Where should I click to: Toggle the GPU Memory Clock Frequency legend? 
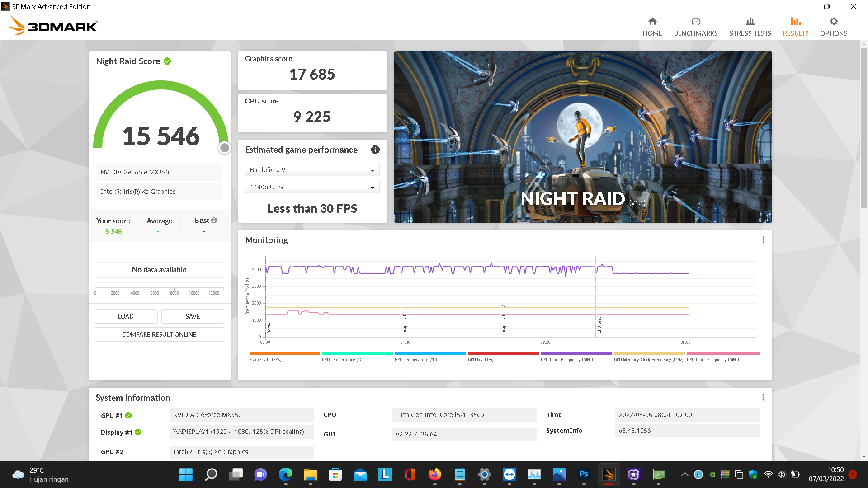(649, 357)
